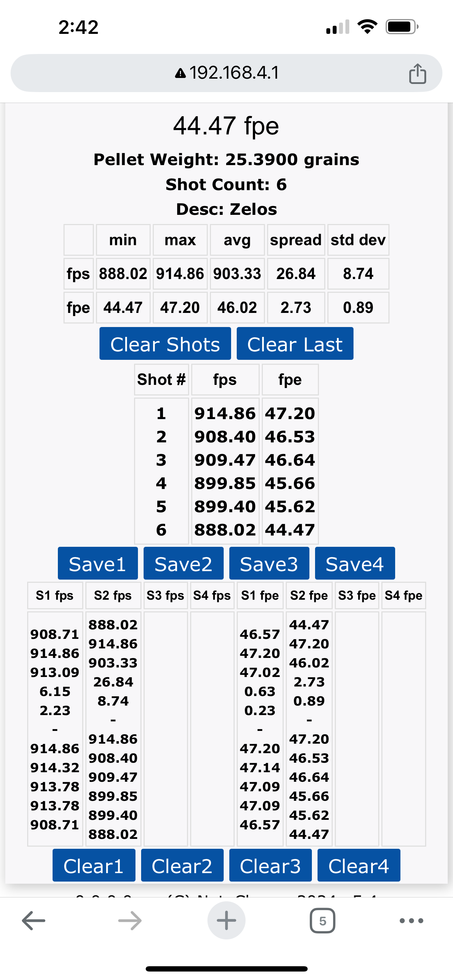Viewport: 453px width, 980px height.
Task: Click the Clear3 button
Action: [271, 865]
